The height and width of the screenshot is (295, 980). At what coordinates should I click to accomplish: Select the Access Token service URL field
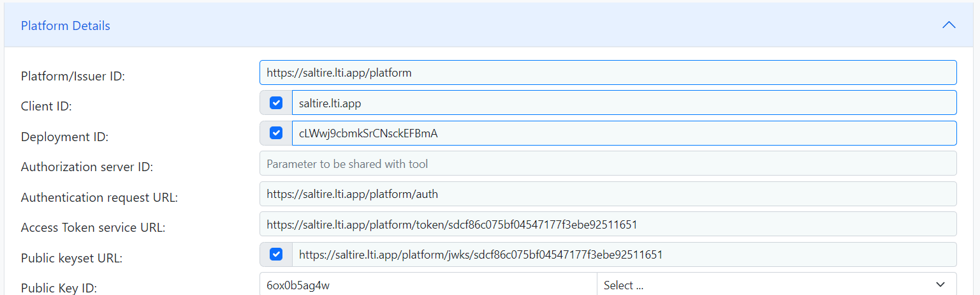[608, 224]
